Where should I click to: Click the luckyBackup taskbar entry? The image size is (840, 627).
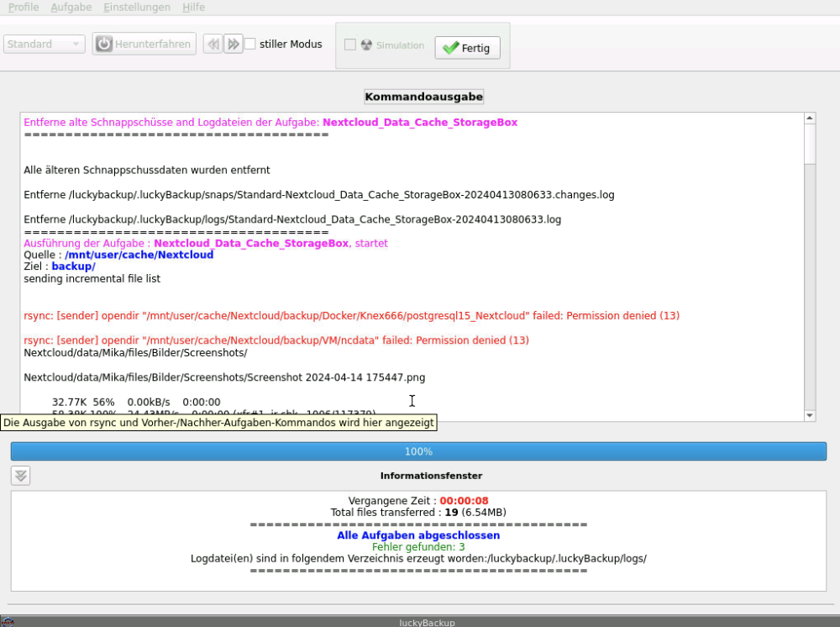pyautogui.click(x=427, y=622)
